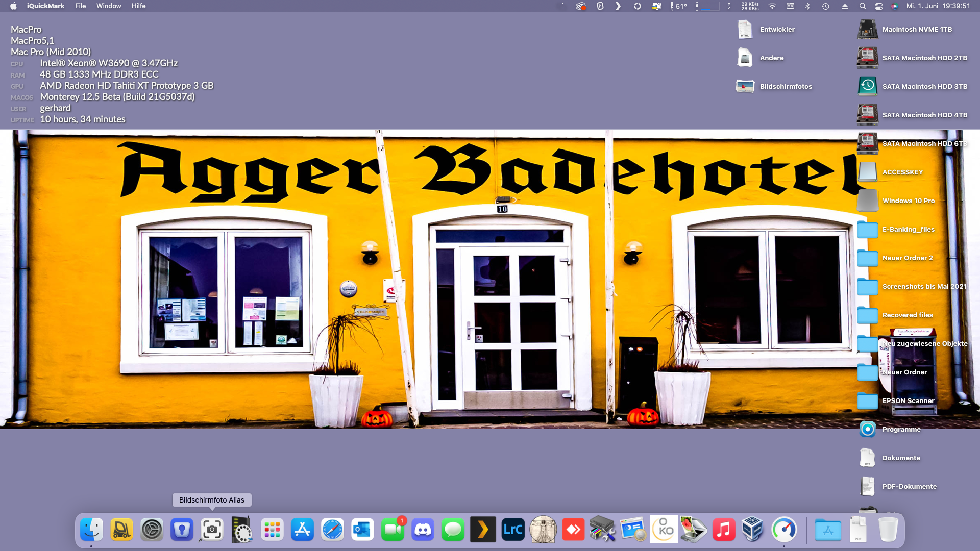Open the Music app in the dock
Viewport: 980px width, 551px height.
pos(723,530)
